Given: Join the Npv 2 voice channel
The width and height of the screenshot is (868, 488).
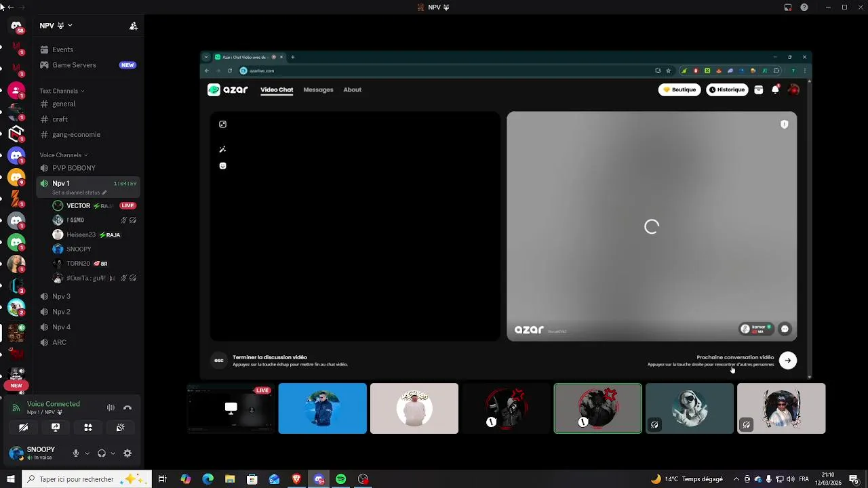Looking at the screenshot, I should point(88,312).
